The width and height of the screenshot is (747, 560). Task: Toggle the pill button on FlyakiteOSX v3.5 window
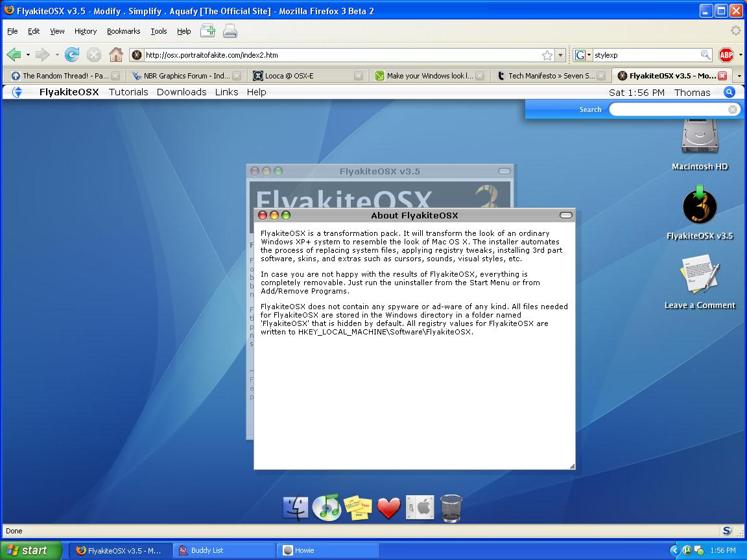tap(504, 171)
